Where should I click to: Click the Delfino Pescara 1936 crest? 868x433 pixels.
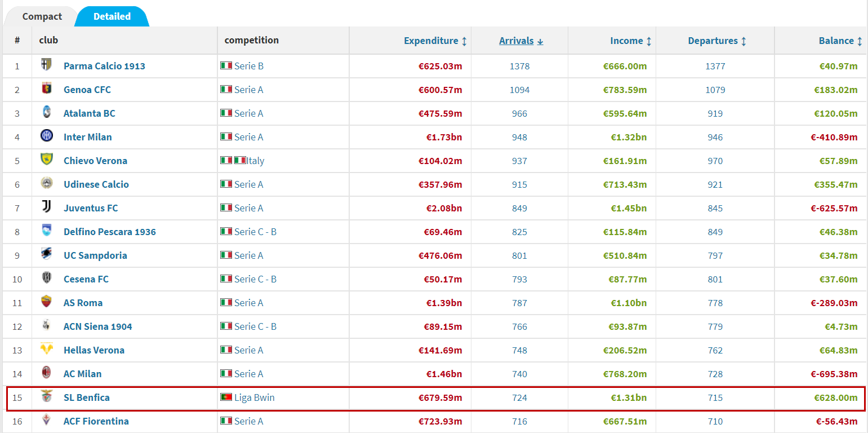[46, 231]
